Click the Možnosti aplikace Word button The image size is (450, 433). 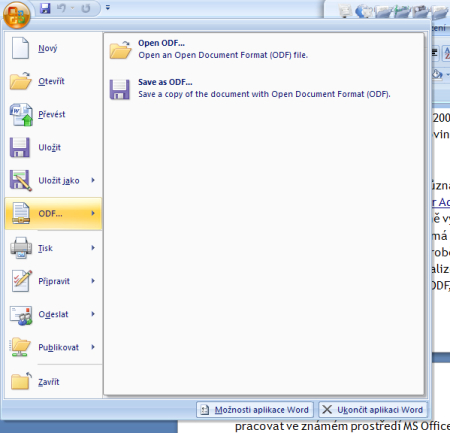point(255,410)
